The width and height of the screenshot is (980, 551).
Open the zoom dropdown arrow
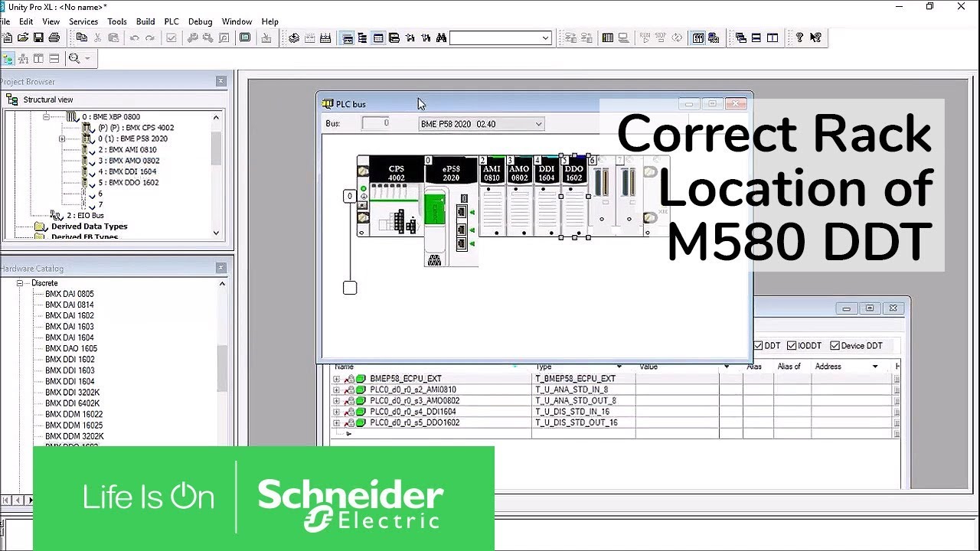pos(87,58)
